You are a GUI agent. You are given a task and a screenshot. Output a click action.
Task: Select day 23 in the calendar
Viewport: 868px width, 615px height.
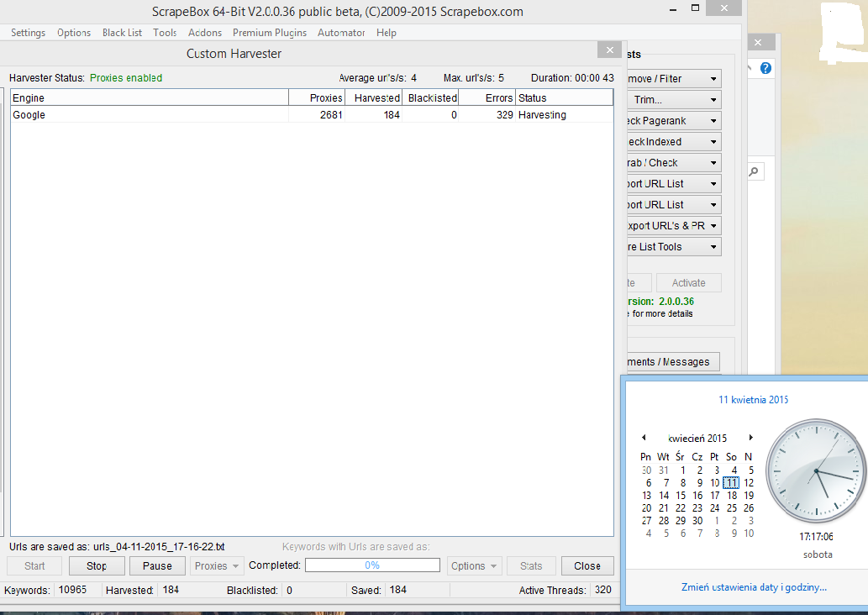(697, 508)
